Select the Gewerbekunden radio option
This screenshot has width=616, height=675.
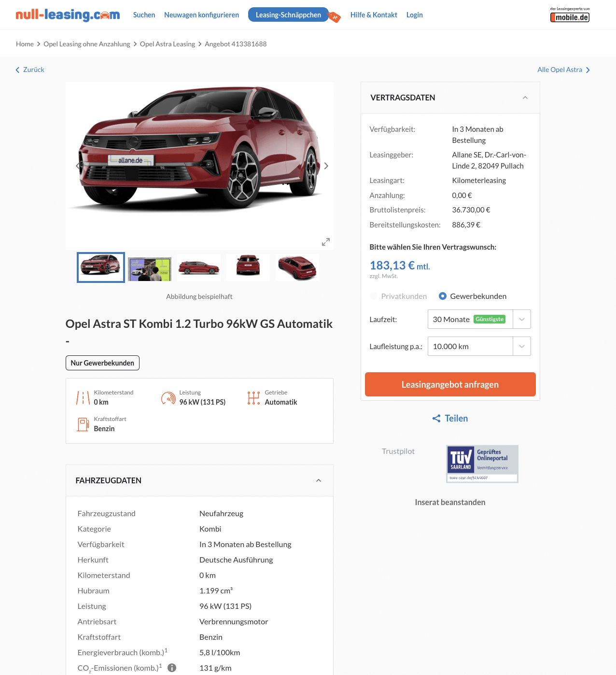pos(442,296)
